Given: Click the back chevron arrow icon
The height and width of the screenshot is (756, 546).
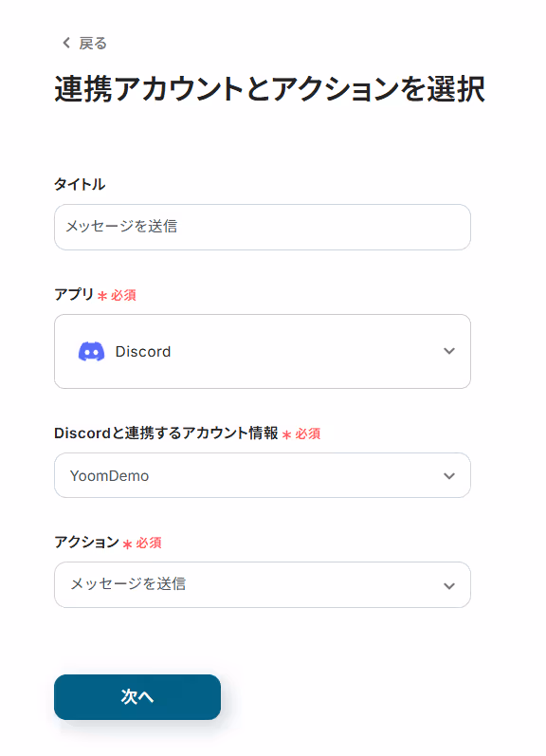Looking at the screenshot, I should pos(66,43).
